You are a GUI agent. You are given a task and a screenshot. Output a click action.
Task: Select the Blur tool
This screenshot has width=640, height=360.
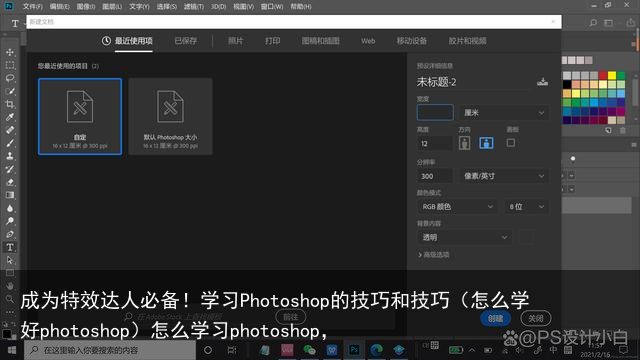click(10, 208)
